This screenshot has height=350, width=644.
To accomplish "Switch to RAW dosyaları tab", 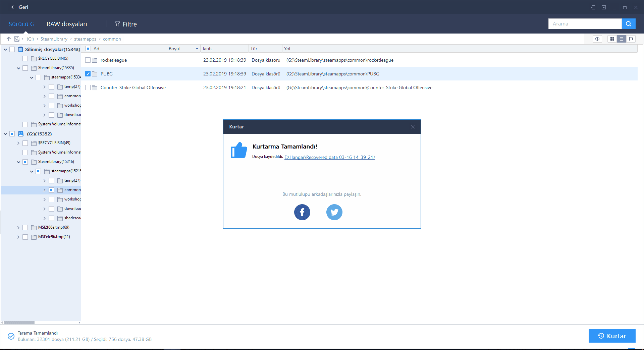I will click(67, 24).
